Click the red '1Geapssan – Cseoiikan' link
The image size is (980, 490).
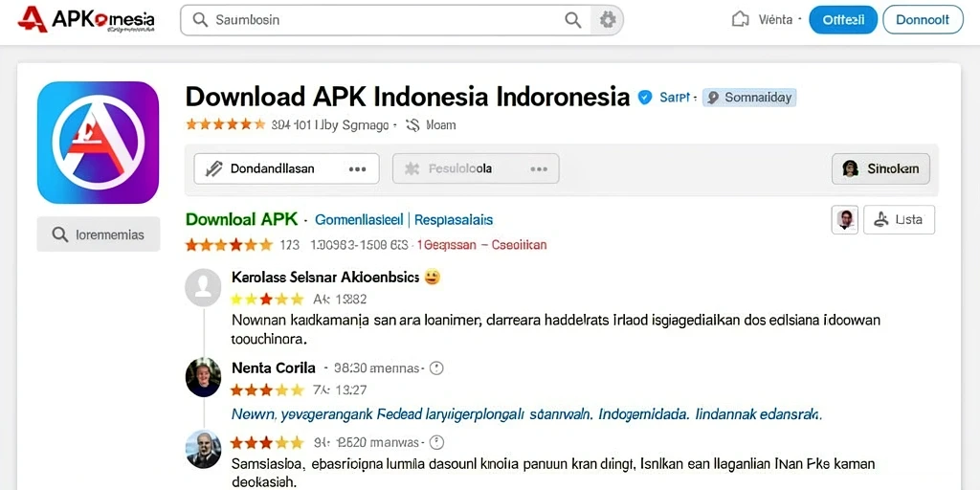tap(481, 245)
